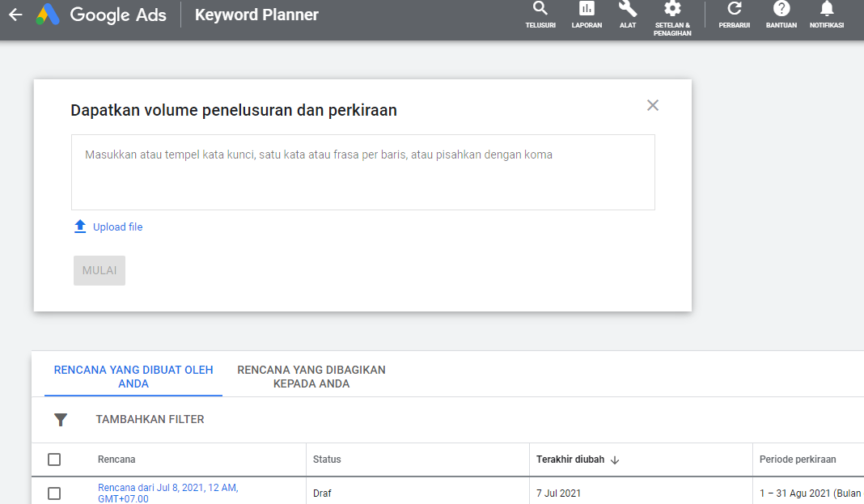This screenshot has height=504, width=864.
Task: Click the filter funnel icon
Action: coord(61,420)
